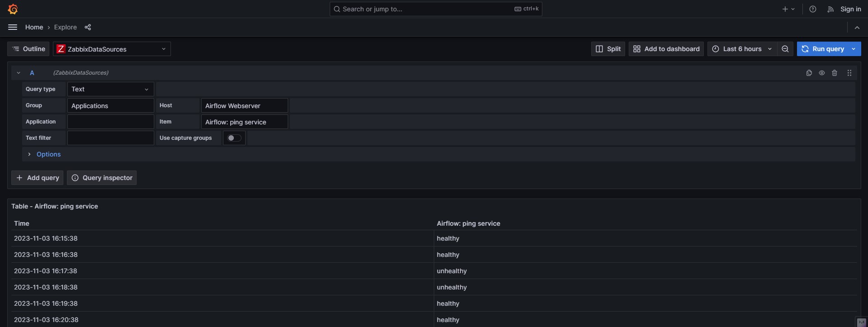Focus the Search or jump to field
Image resolution: width=868 pixels, height=327 pixels.
pyautogui.click(x=436, y=9)
